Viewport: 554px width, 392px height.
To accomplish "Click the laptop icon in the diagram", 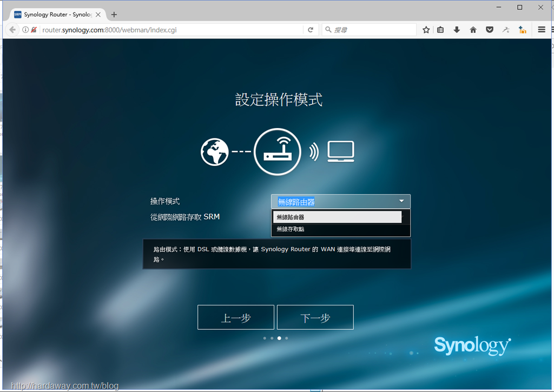I will (341, 151).
